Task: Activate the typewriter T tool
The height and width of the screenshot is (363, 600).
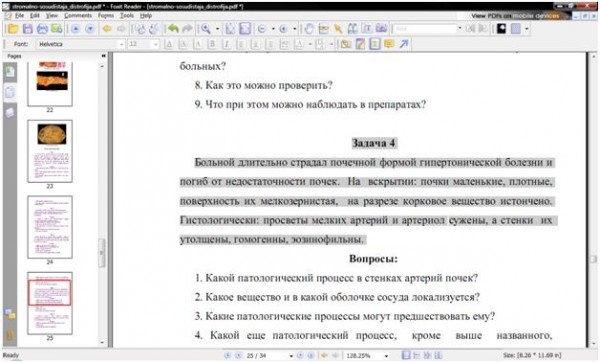Action: tap(367, 28)
